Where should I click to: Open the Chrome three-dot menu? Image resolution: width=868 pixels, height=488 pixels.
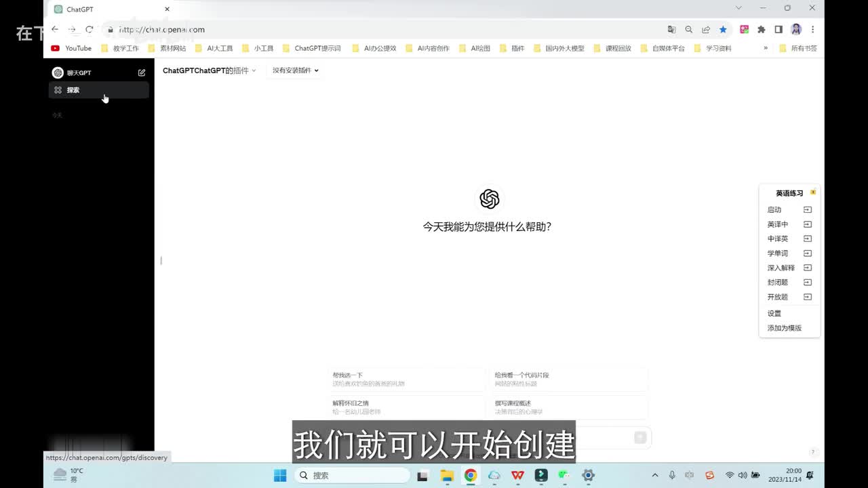(x=812, y=30)
